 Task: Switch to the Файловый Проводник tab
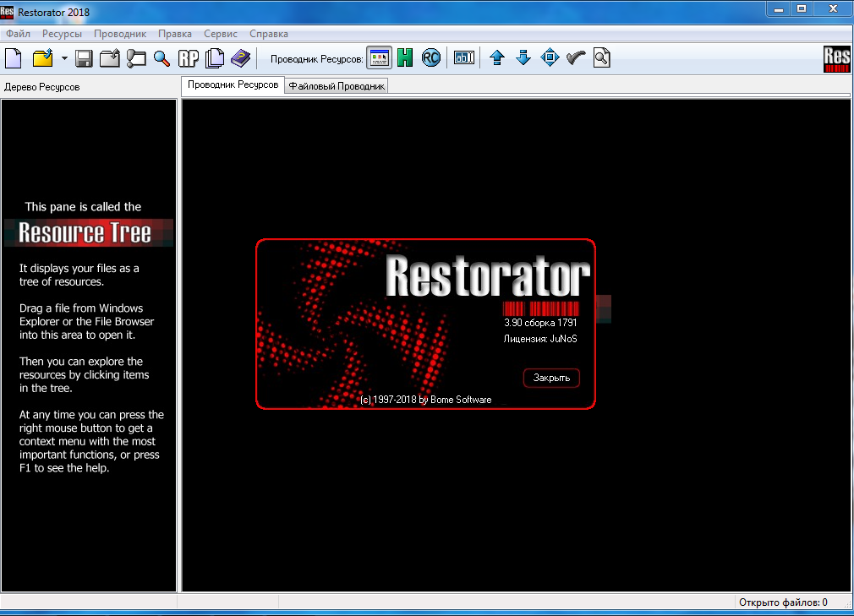[x=337, y=86]
